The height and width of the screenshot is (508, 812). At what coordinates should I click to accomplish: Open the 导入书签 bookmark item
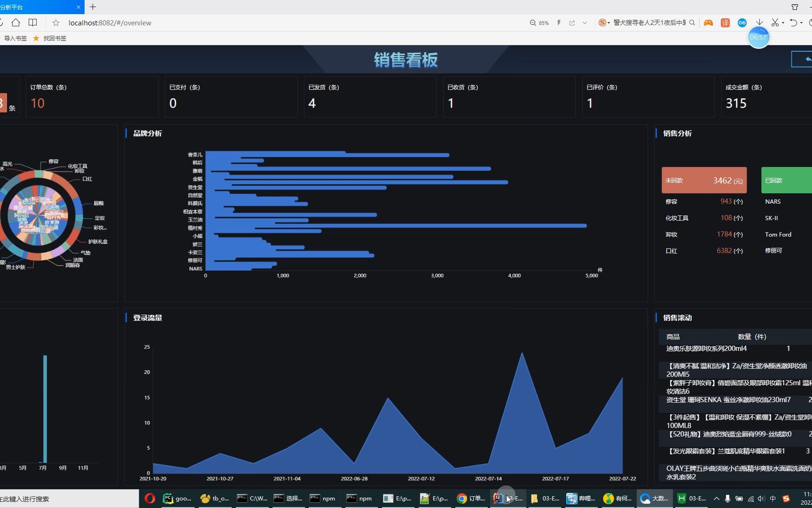16,38
